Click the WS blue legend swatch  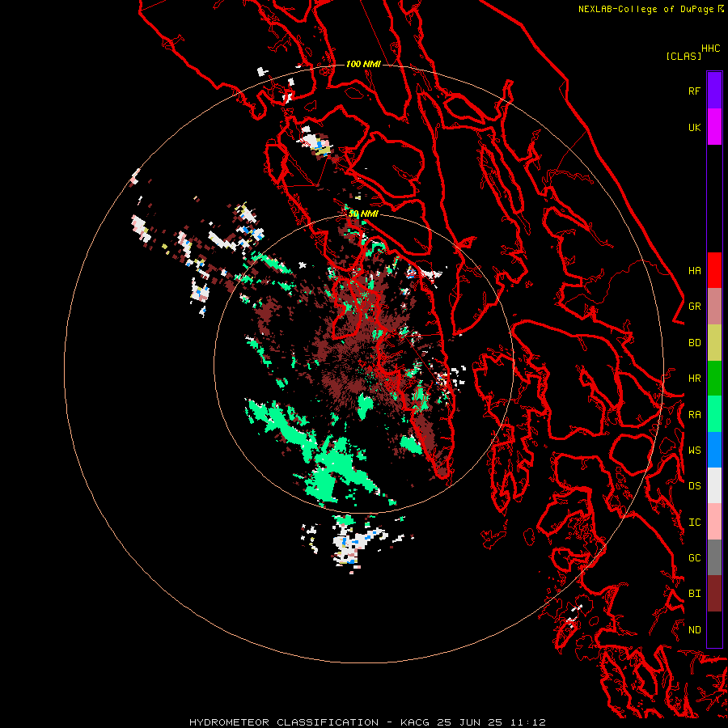(714, 450)
